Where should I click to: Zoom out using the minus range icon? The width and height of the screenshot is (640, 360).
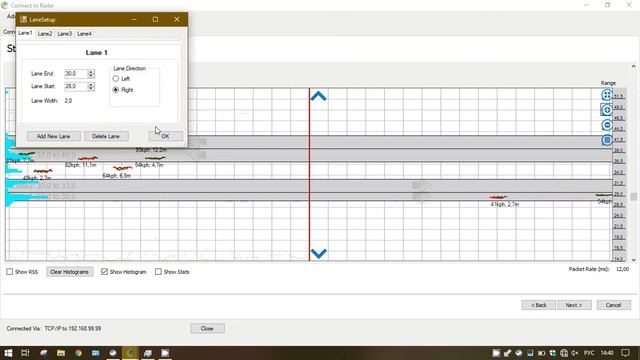coord(607,125)
